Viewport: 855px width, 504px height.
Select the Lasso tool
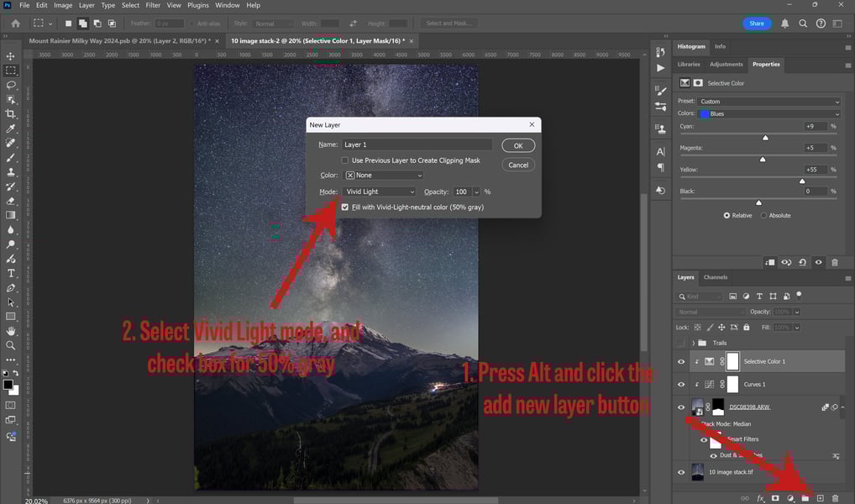tap(10, 85)
